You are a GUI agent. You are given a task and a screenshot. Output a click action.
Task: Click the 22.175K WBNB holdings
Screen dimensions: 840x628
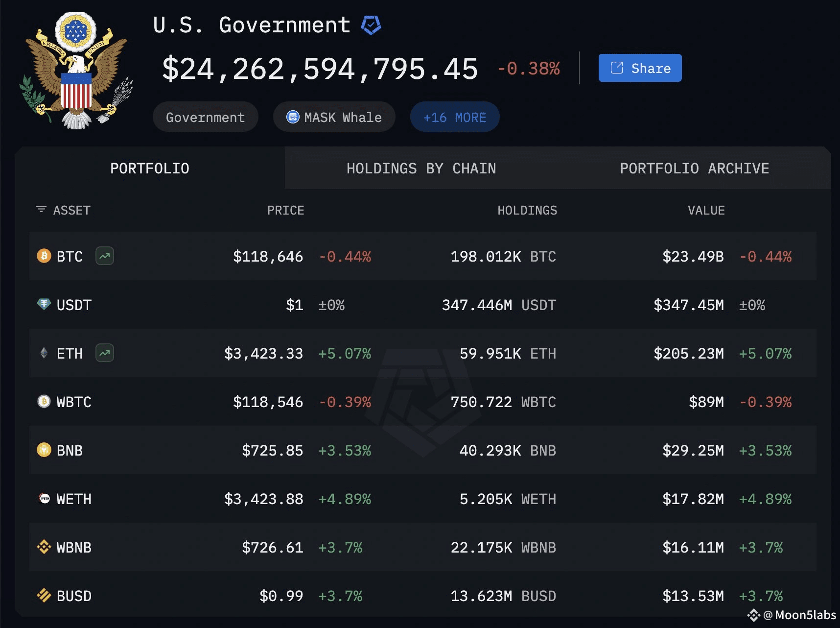[503, 547]
